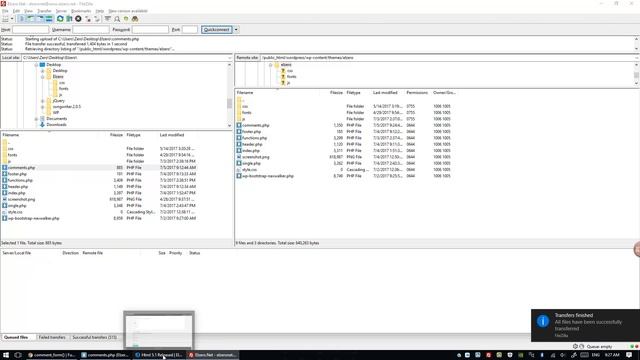Open directory listing filters dialog
The width and height of the screenshot is (640, 360).
[x=107, y=19]
